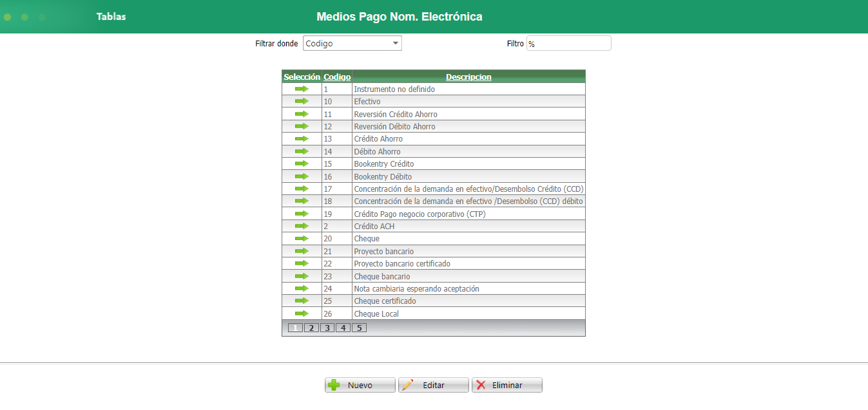868x410 pixels.
Task: Go to page 5 of the table
Action: coord(359,328)
